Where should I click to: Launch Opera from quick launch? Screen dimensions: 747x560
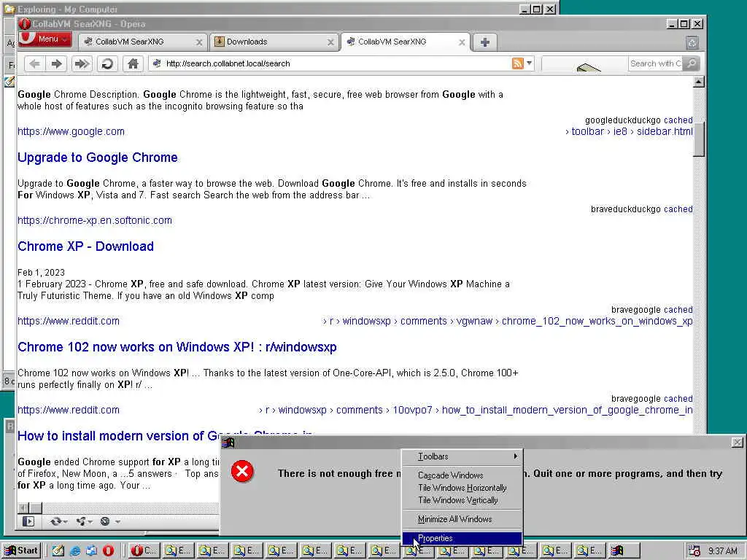pos(109,551)
